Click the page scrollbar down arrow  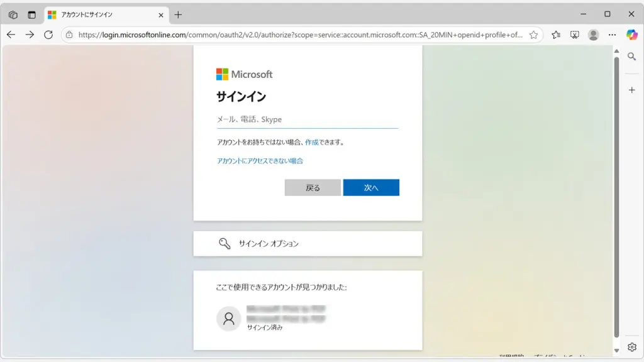(x=616, y=351)
